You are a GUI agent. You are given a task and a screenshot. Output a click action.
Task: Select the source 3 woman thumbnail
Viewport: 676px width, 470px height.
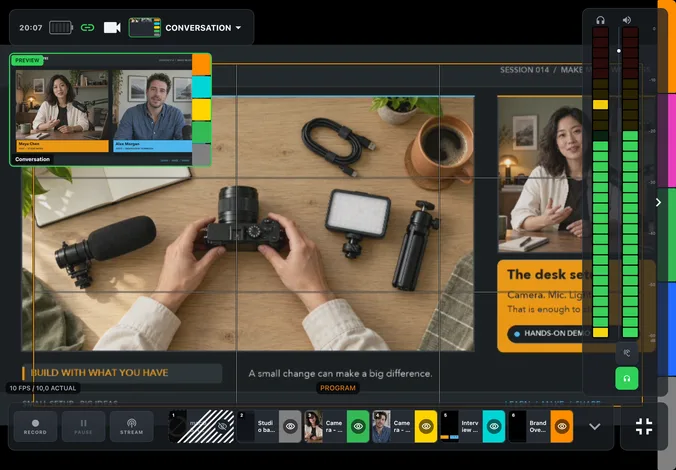click(313, 426)
